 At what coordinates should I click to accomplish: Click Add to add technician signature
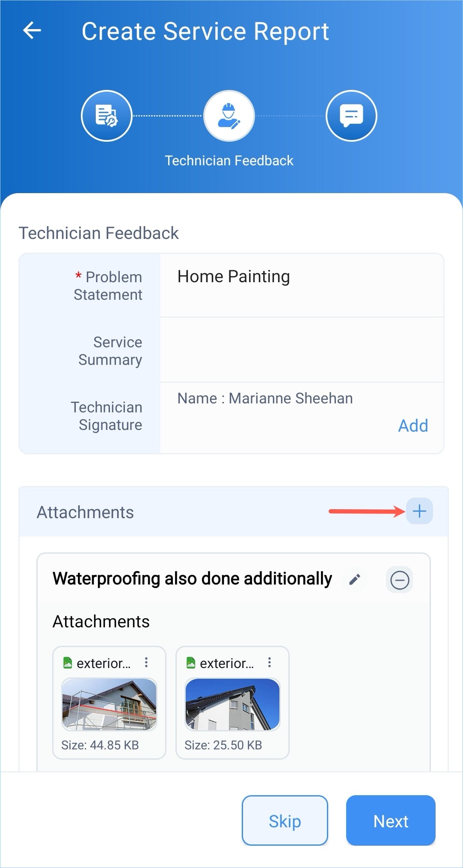tap(413, 426)
